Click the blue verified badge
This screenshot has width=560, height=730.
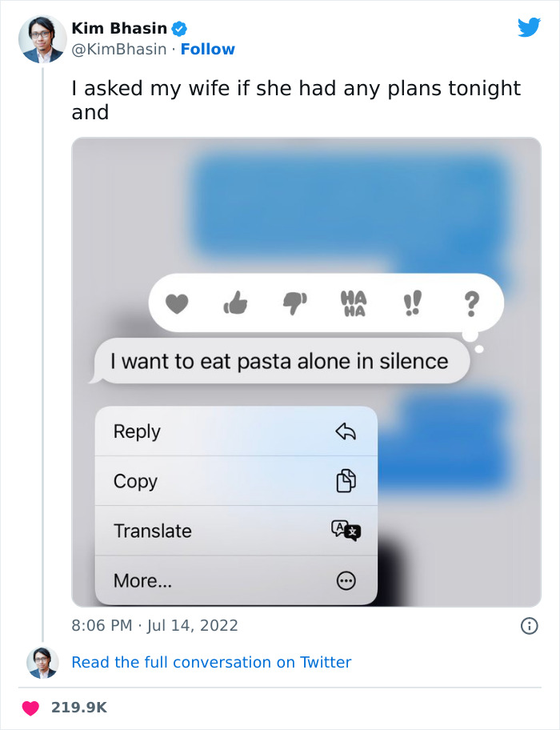(180, 29)
